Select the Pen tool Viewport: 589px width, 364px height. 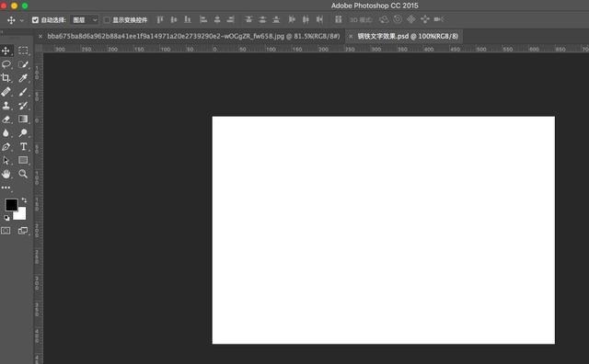[6, 147]
